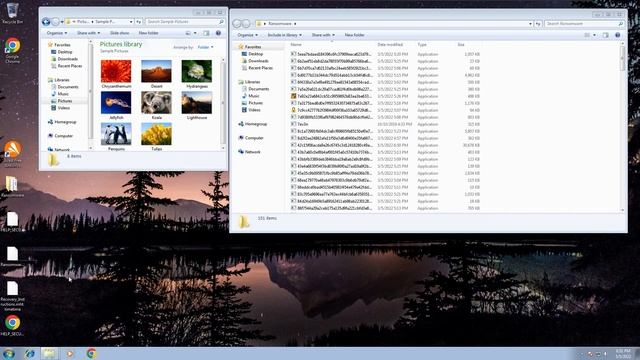The width and height of the screenshot is (640, 360).
Task: Click New folder in Pictures window
Action: (x=149, y=33)
